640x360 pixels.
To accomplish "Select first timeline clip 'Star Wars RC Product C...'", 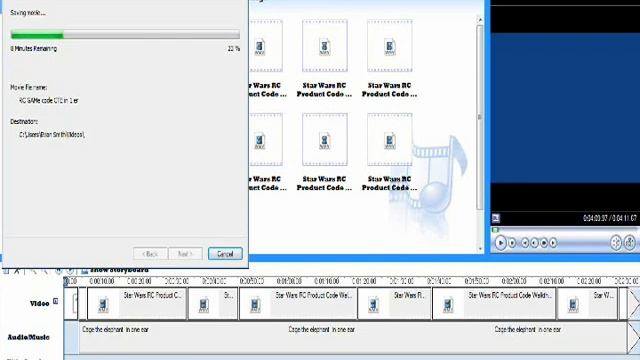I will pos(137,303).
